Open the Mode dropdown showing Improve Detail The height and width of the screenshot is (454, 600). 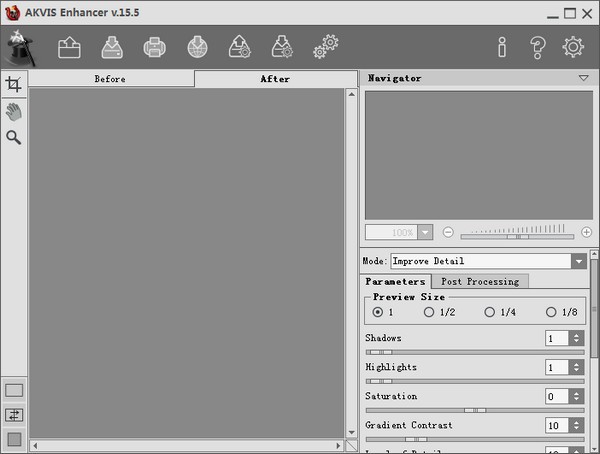(489, 261)
